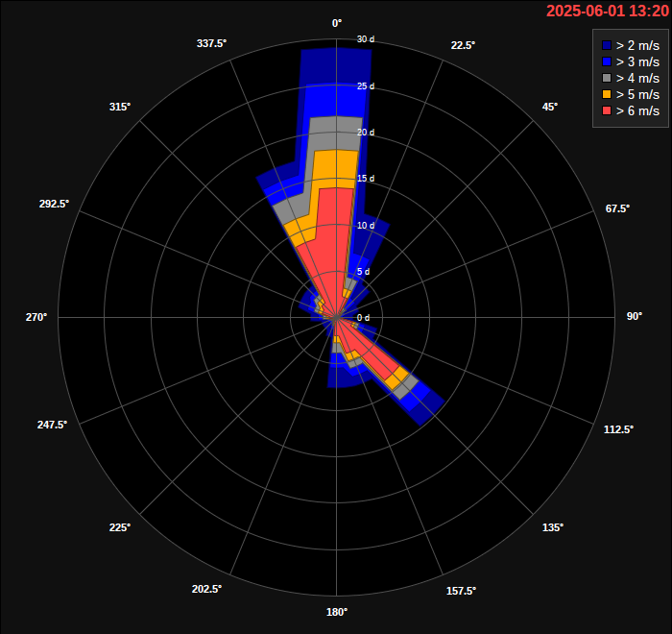Click the 180° direction label
The image size is (672, 634).
click(x=337, y=612)
